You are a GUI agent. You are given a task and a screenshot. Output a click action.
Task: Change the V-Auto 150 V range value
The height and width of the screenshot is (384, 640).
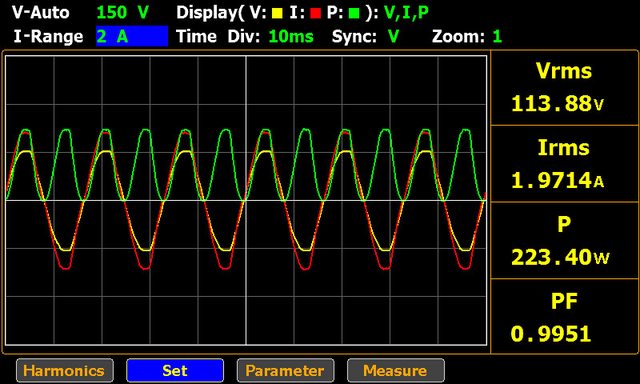coord(122,13)
